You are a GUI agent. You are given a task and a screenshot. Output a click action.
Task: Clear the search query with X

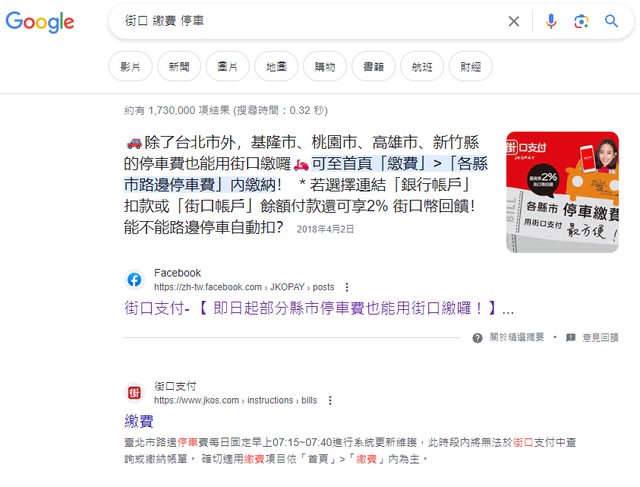(514, 21)
